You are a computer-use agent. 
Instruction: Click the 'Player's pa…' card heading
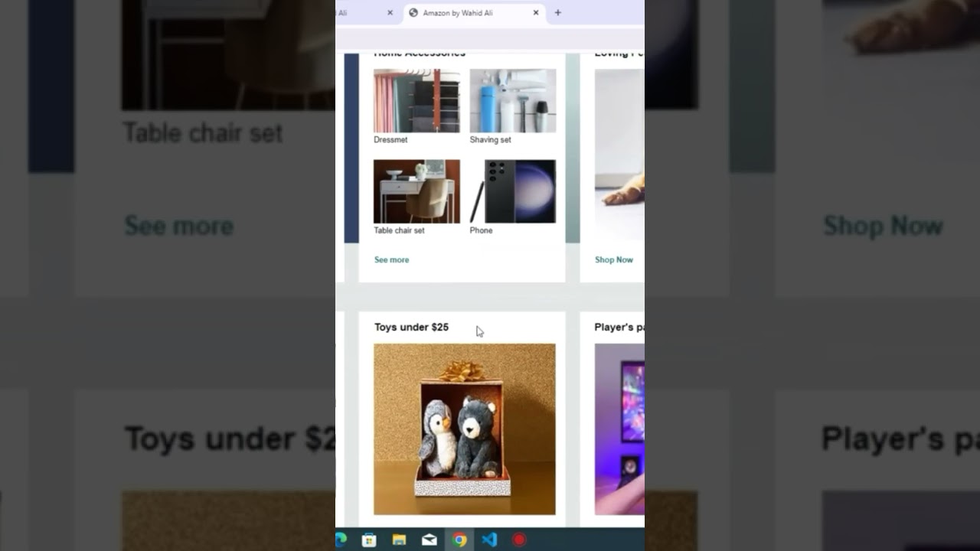619,328
